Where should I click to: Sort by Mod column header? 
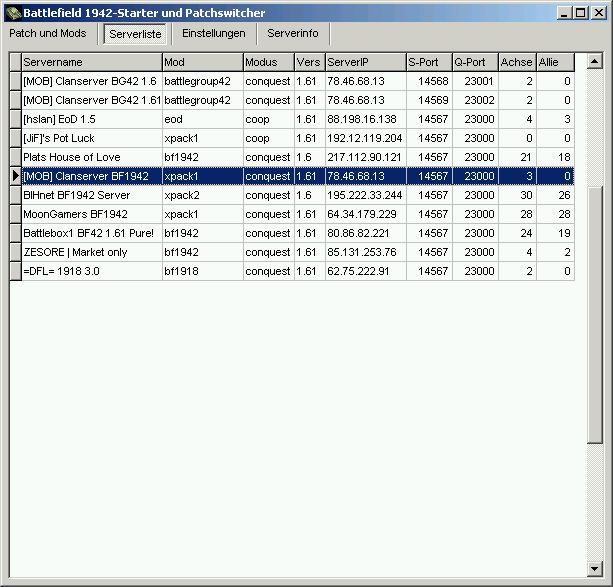[x=203, y=62]
